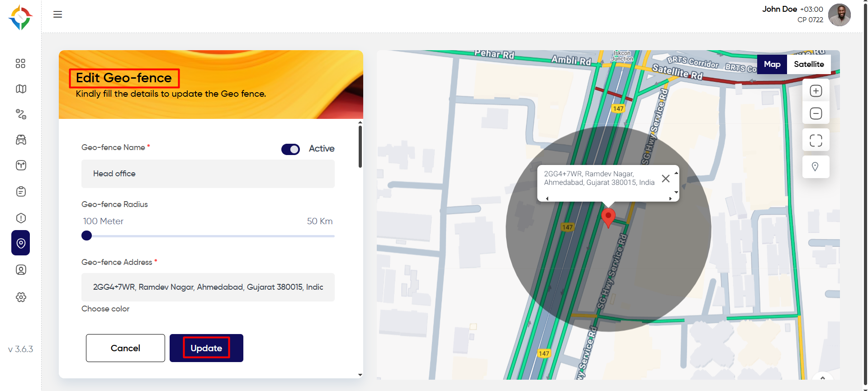The image size is (868, 391).
Task: Click the compass app logo
Action: point(20,18)
